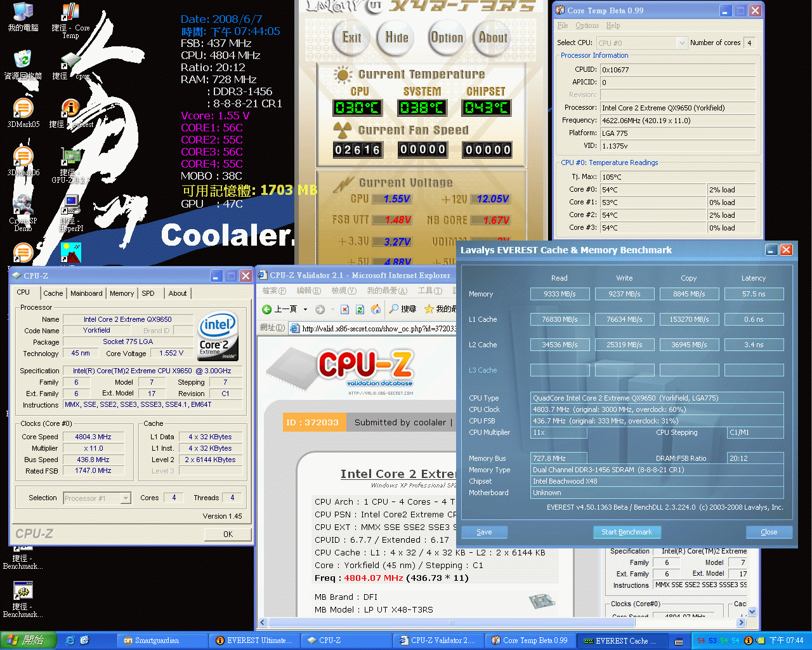Open the 3DMark05 desktop shortcut
Viewport: 812px width, 650px height.
tap(23, 112)
